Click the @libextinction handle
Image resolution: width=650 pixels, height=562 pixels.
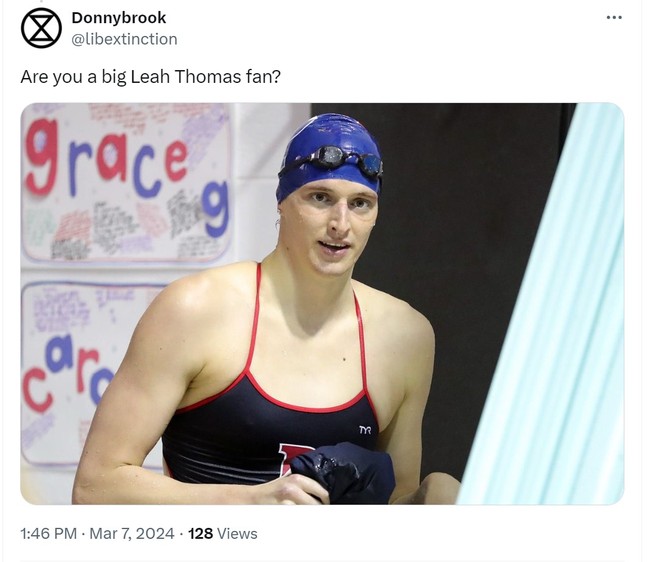(x=124, y=39)
